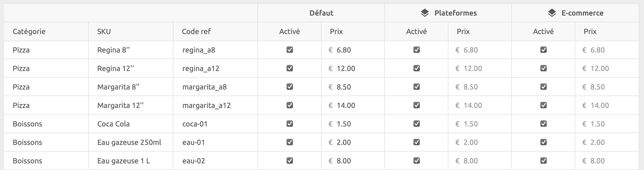Click the SKU column header

tap(104, 31)
